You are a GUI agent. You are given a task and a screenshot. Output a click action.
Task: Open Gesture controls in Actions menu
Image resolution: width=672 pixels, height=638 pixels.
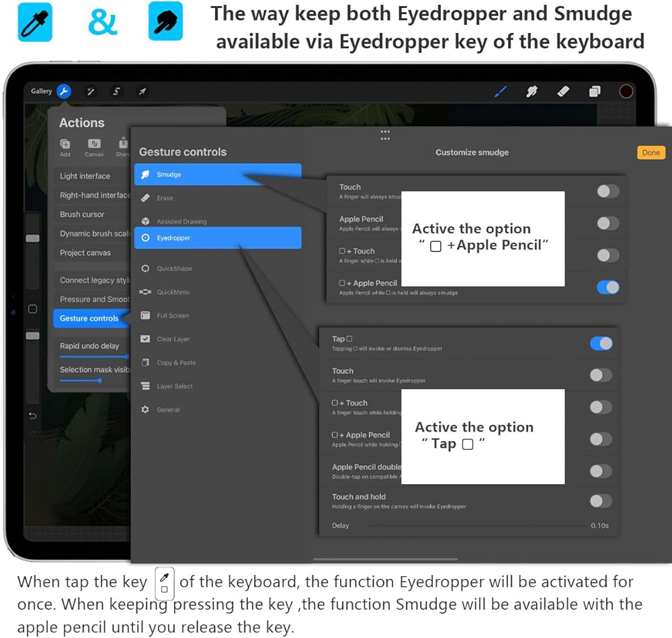89,319
